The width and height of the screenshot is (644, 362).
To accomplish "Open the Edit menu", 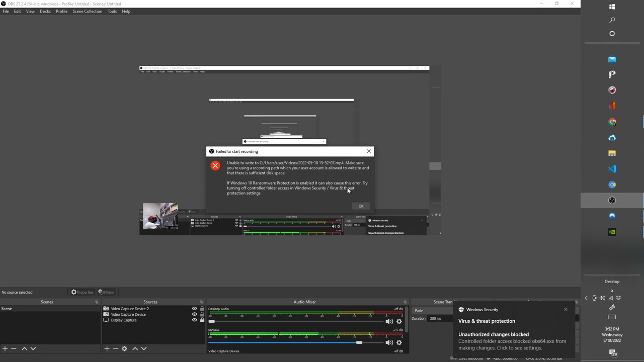I will tap(17, 11).
